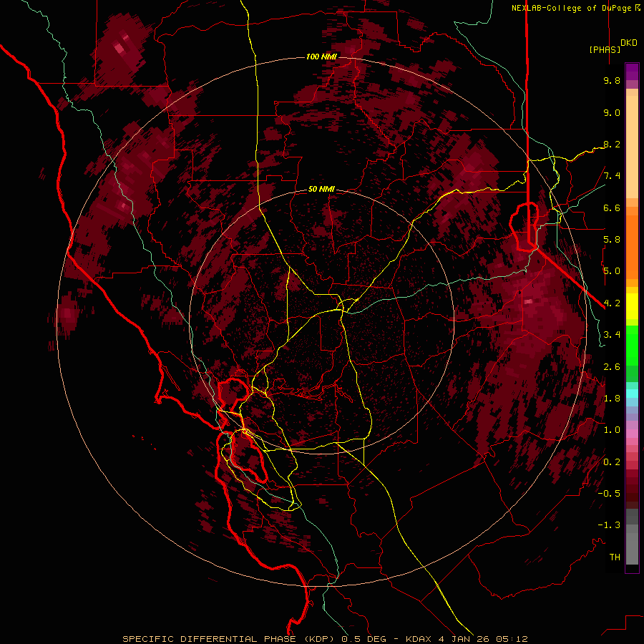Click the 6.6 scale value
Image resolution: width=644 pixels, height=644 pixels.
(x=612, y=208)
